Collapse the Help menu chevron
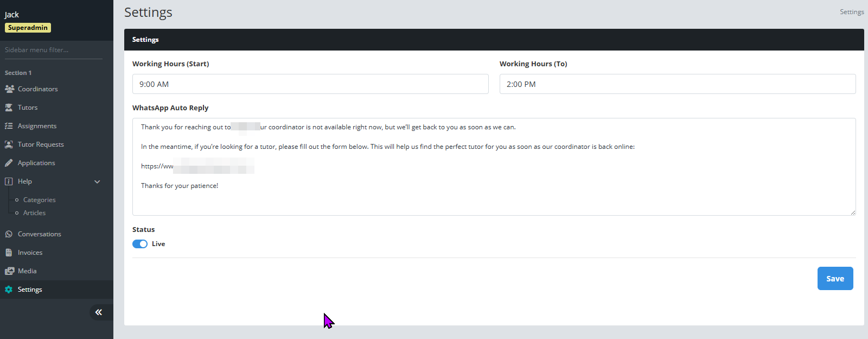The image size is (868, 339). [x=97, y=181]
